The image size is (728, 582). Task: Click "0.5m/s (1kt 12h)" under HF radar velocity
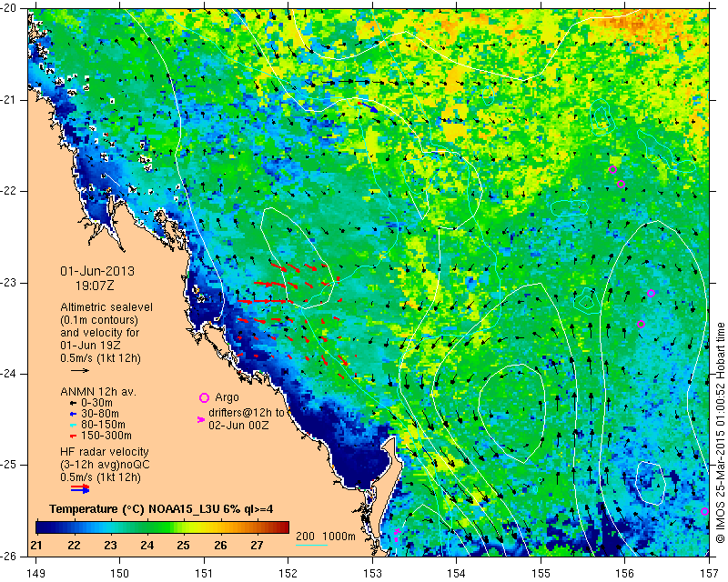click(x=100, y=477)
